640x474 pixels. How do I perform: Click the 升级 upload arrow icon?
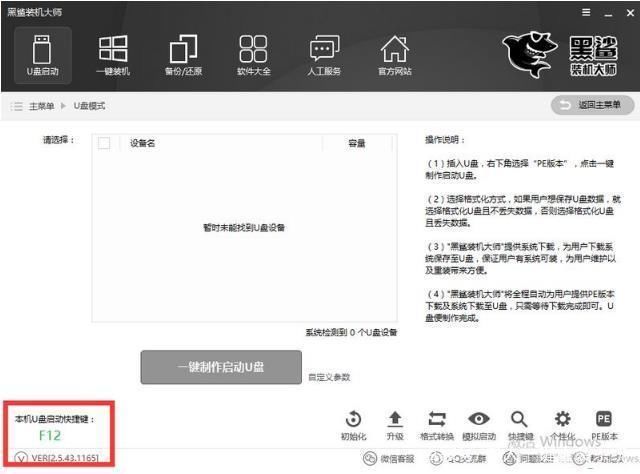(395, 426)
